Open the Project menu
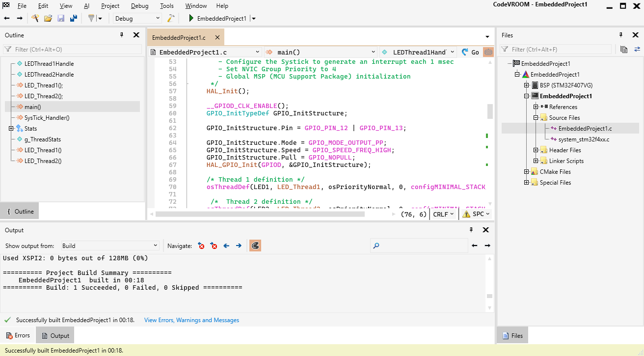This screenshot has height=356, width=644. [110, 6]
